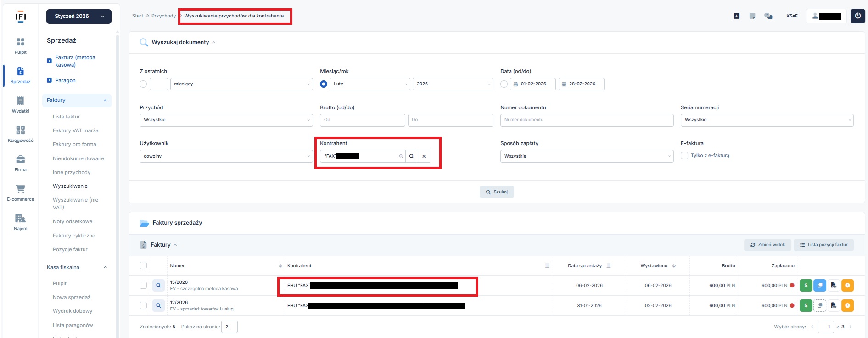868x338 pixels.
Task: Open the 'Styczeń 2026' period dropdown
Action: [x=78, y=17]
